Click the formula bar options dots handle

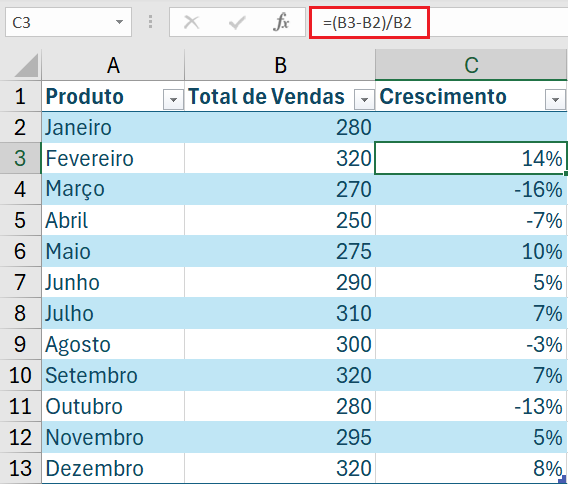[x=150, y=22]
